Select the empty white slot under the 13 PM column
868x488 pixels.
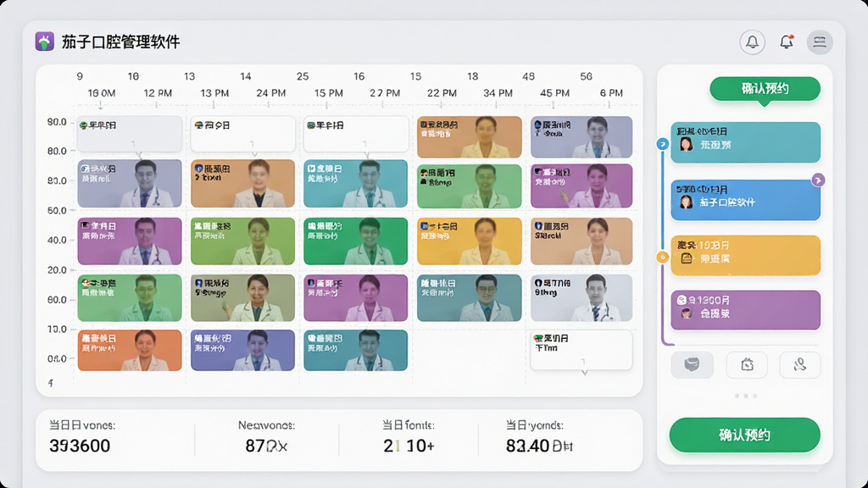click(x=243, y=134)
